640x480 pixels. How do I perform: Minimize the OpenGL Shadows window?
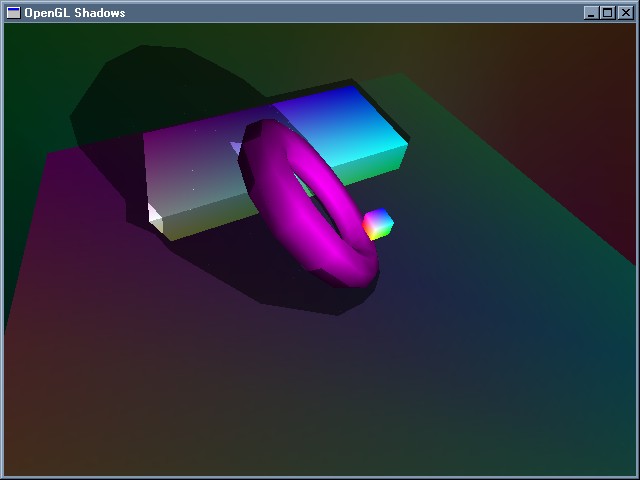point(591,13)
